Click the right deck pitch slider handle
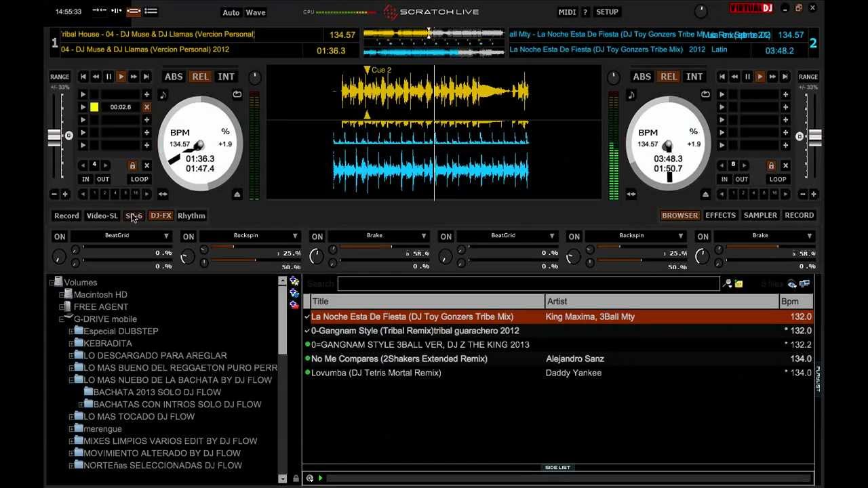 pos(815,136)
